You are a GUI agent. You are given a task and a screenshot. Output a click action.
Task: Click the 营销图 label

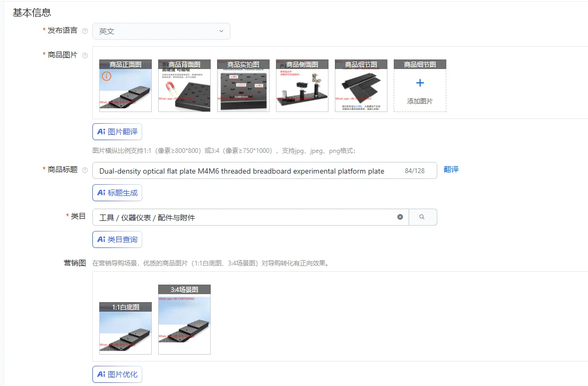(x=75, y=263)
